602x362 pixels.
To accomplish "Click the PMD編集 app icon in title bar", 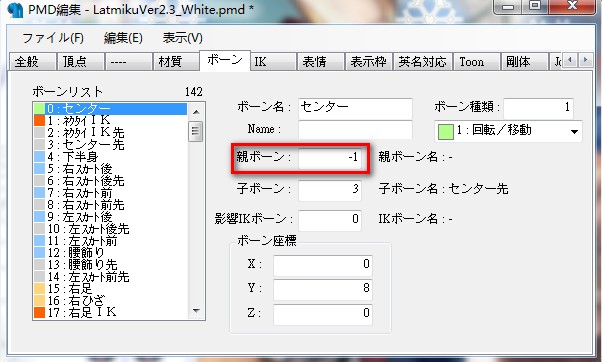I will click(x=15, y=10).
